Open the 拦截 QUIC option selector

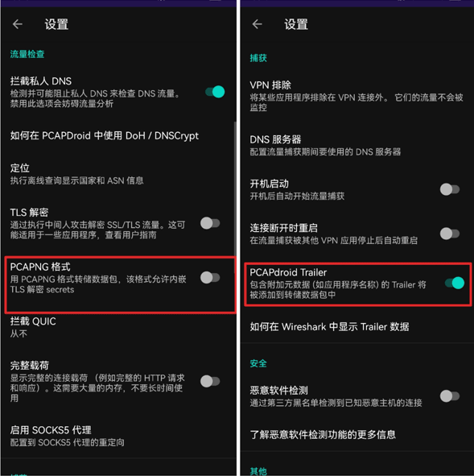118,327
